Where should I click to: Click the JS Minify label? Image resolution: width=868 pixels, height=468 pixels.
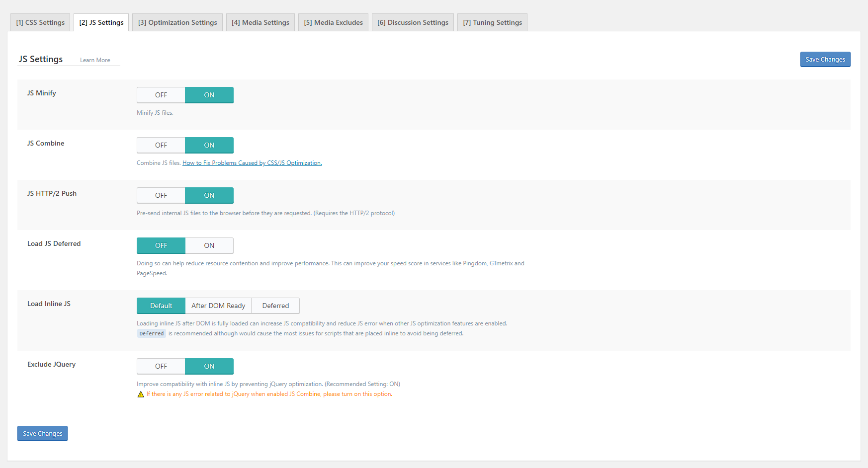pos(42,93)
